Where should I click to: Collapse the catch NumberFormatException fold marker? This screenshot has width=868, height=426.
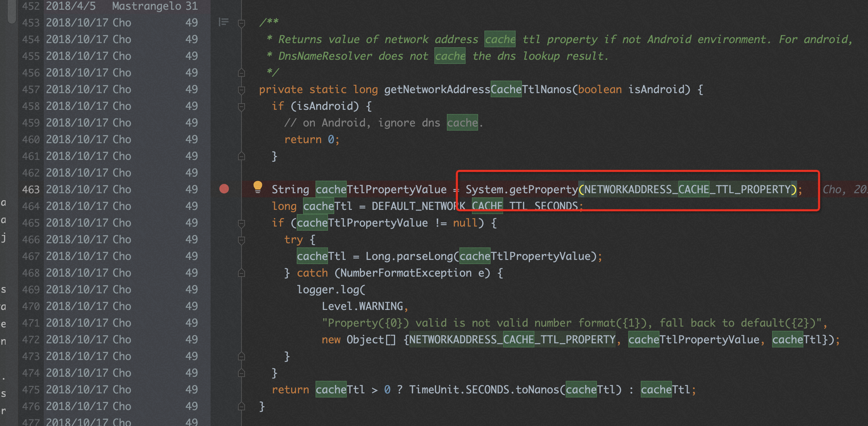tap(241, 273)
